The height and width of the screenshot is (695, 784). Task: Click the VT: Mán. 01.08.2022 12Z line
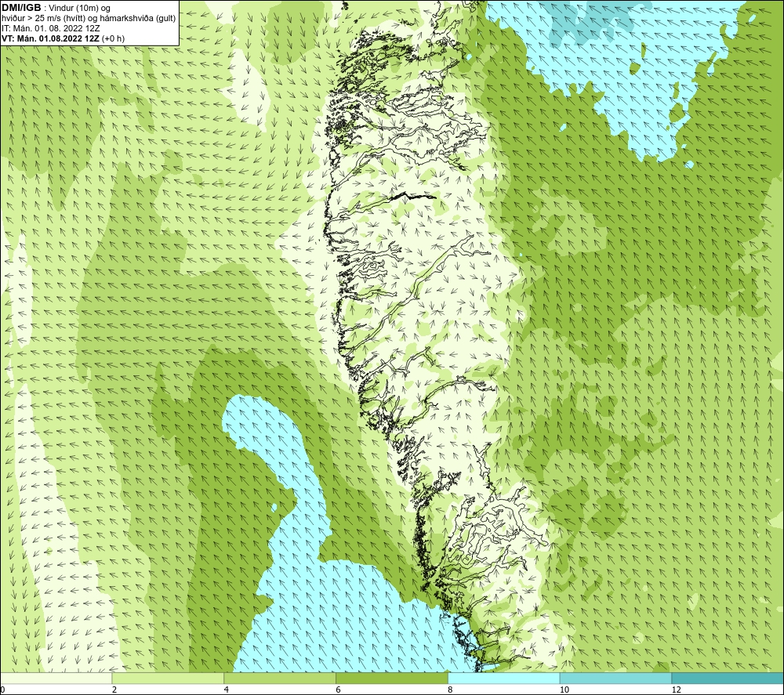pyautogui.click(x=50, y=38)
